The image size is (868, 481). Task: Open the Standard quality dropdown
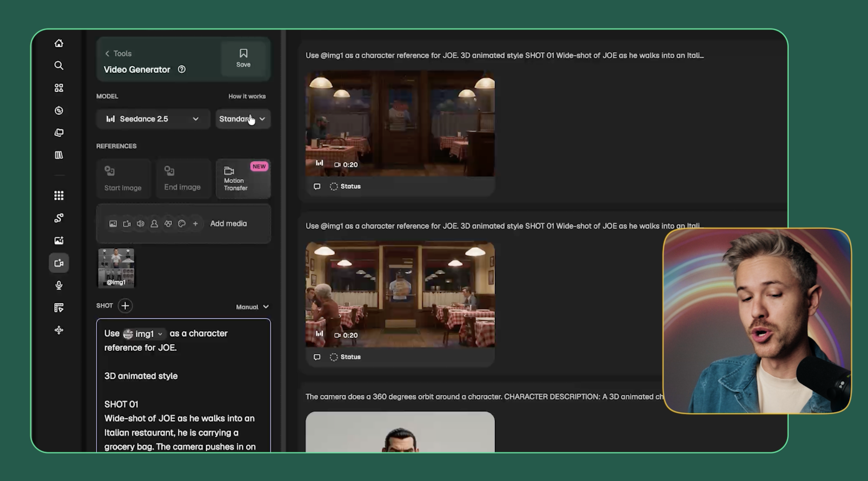tap(243, 119)
